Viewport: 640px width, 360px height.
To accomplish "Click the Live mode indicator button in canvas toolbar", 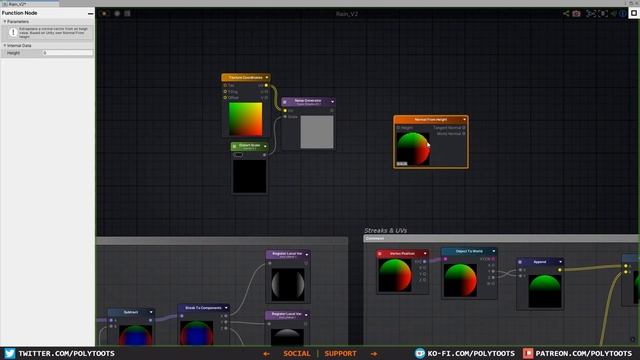I will [104, 13].
